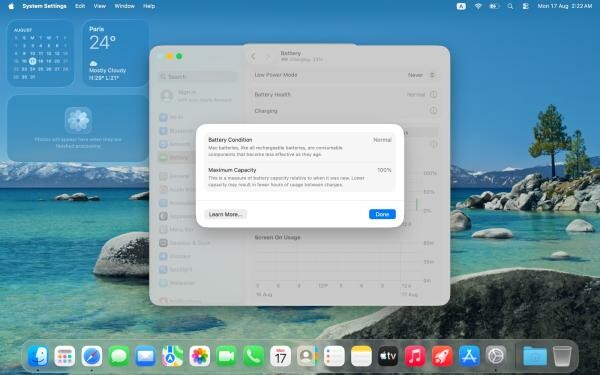Open the Notes app in Dock
The width and height of the screenshot is (600, 375).
[x=361, y=356]
